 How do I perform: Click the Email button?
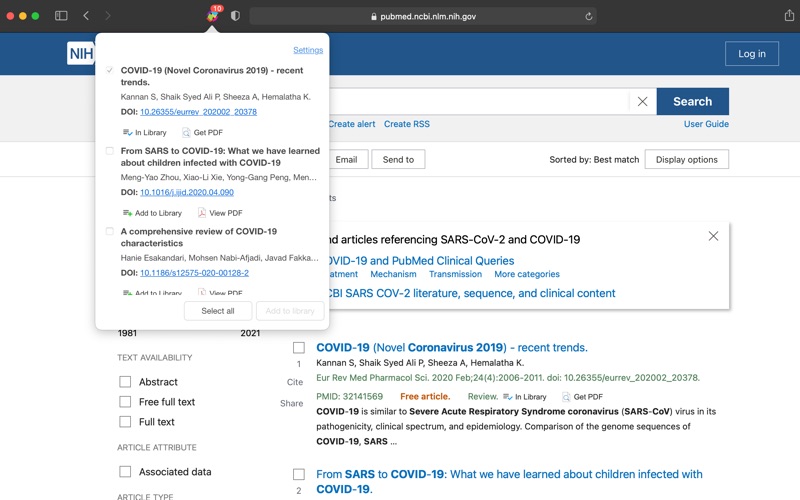pyautogui.click(x=346, y=159)
